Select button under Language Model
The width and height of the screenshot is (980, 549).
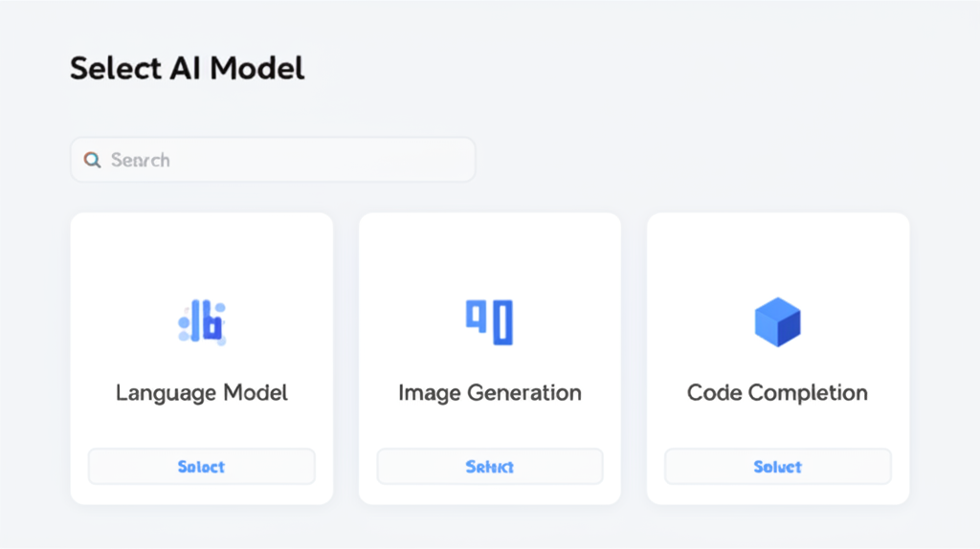point(202,467)
